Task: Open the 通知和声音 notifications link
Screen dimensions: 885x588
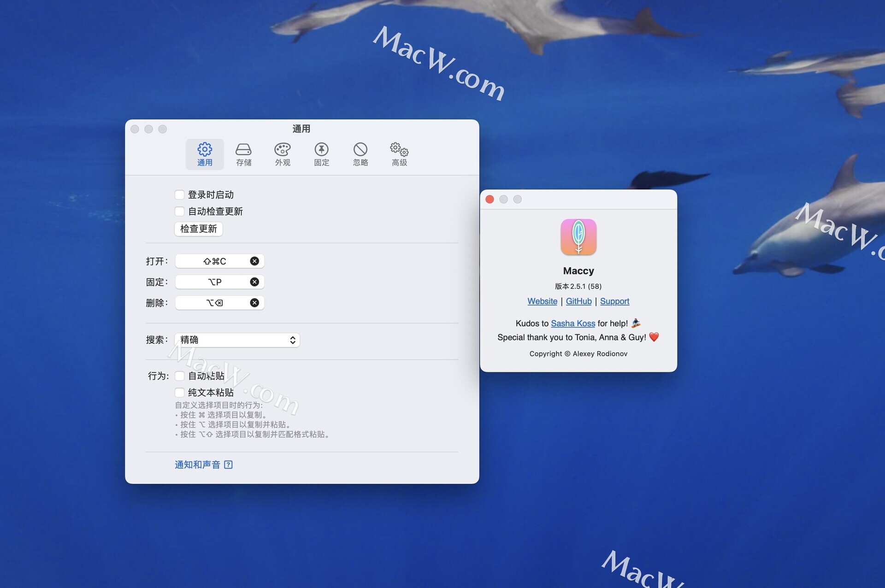Action: [x=197, y=465]
